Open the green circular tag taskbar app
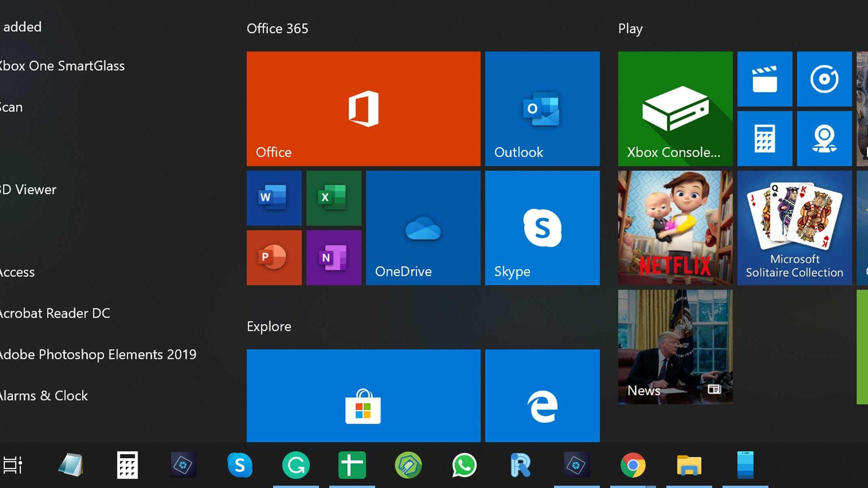 pos(408,465)
